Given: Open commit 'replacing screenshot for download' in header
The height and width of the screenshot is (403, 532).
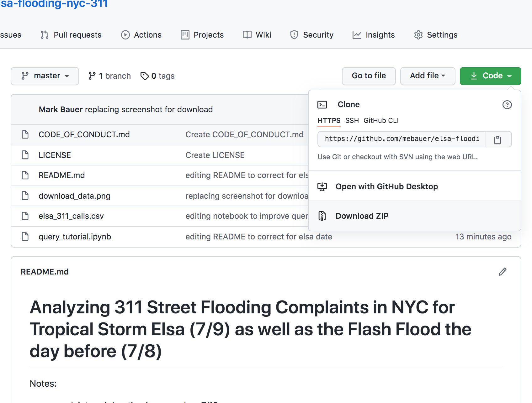Looking at the screenshot, I should coord(149,109).
